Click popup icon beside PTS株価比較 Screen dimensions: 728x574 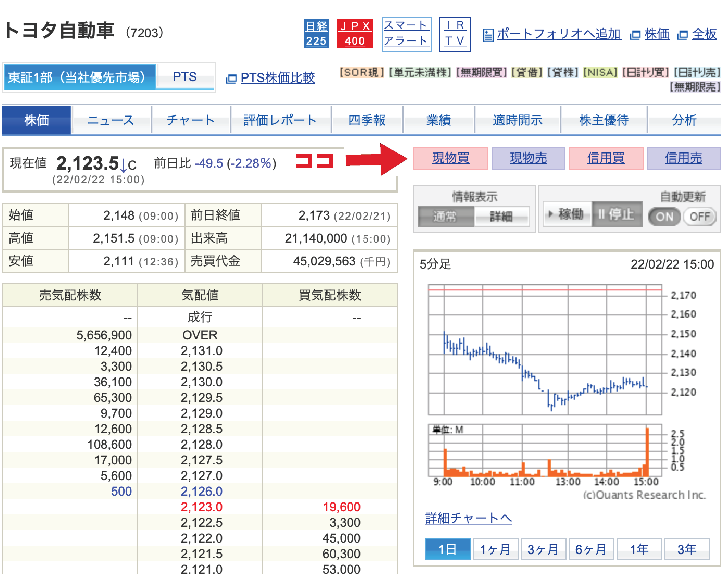click(231, 79)
